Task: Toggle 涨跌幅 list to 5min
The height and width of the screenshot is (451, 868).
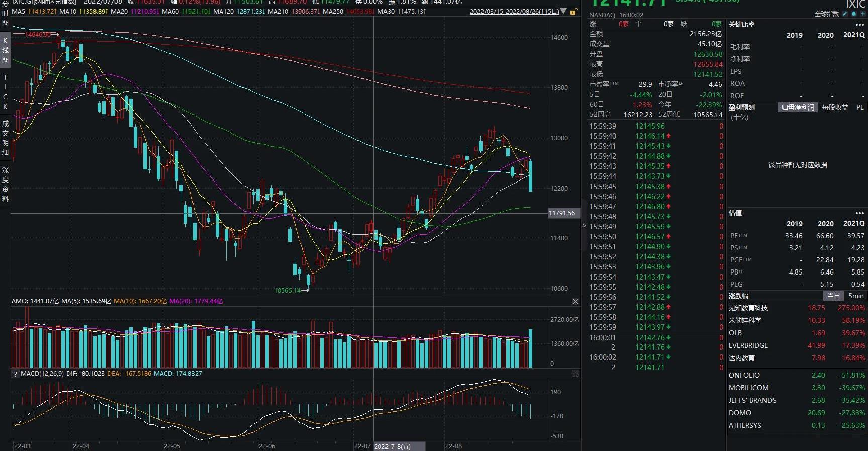Action: (x=855, y=296)
